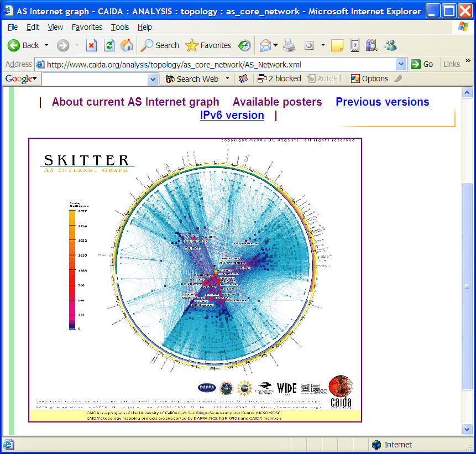Click the Internet zone status indicator

[x=392, y=445]
